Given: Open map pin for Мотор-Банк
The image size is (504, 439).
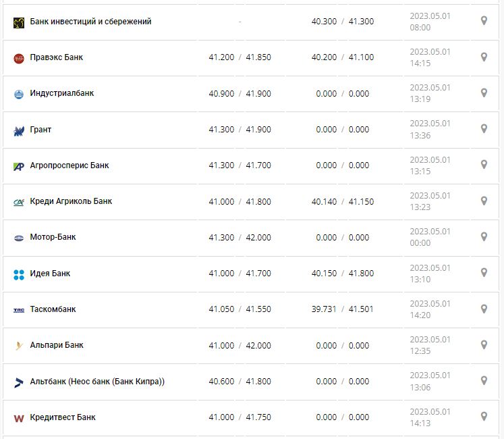Looking at the screenshot, I should point(484,236).
